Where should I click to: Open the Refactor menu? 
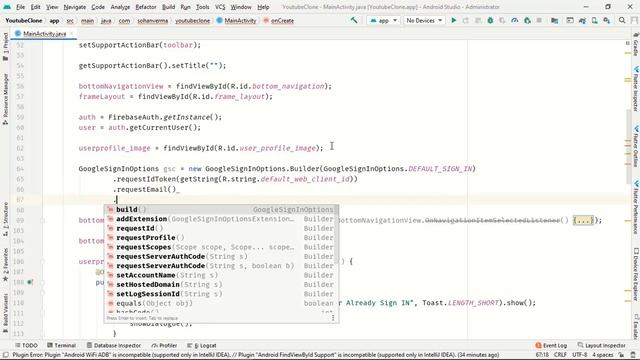146,7
